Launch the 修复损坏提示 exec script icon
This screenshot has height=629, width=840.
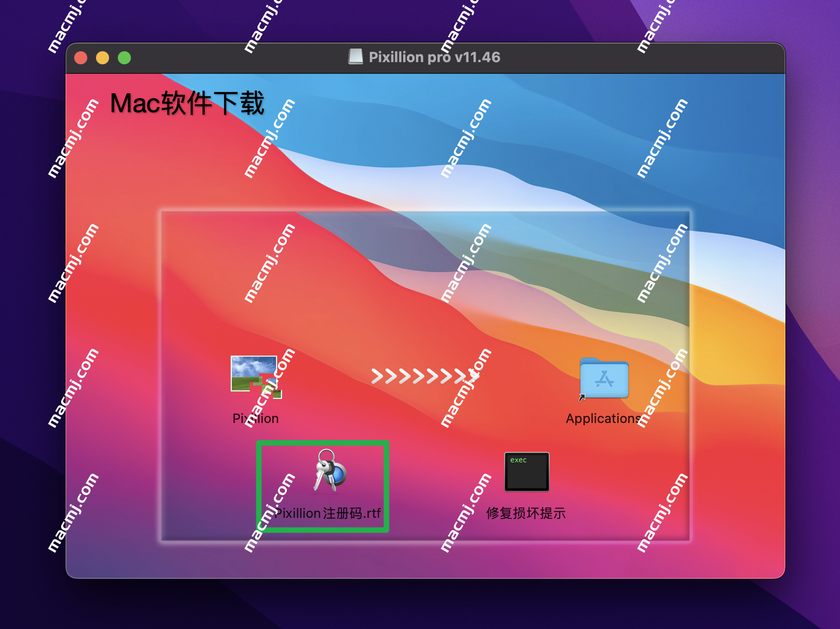point(526,471)
